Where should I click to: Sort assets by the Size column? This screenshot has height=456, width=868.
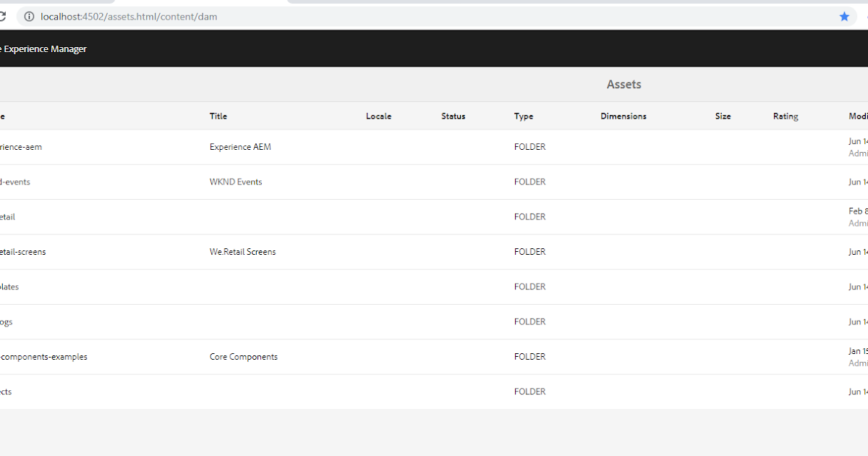tap(723, 116)
